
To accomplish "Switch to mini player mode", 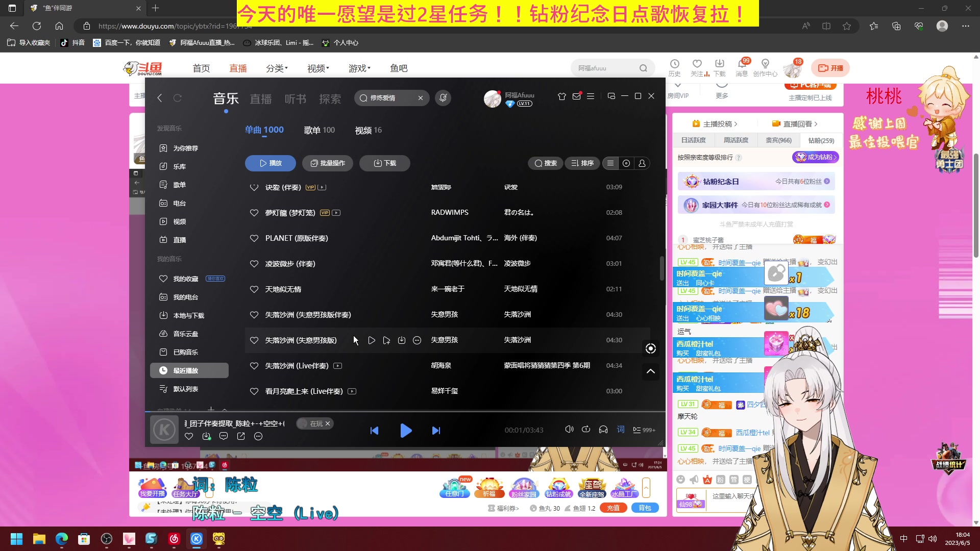I will [611, 96].
